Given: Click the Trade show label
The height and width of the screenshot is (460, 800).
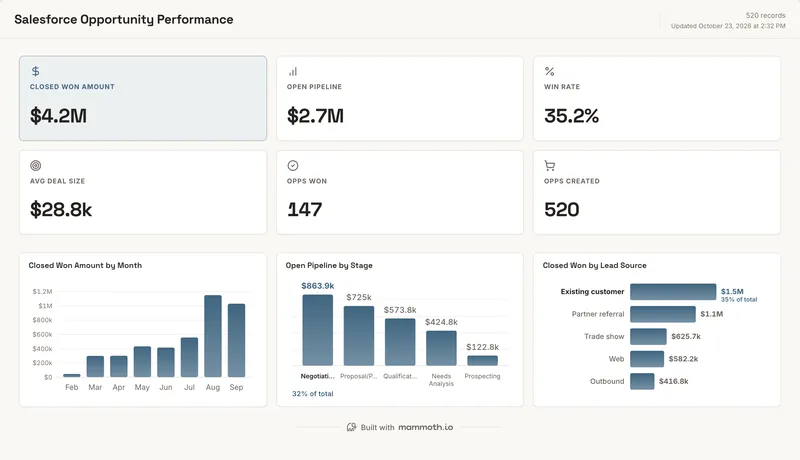Looking at the screenshot, I should pos(605,337).
